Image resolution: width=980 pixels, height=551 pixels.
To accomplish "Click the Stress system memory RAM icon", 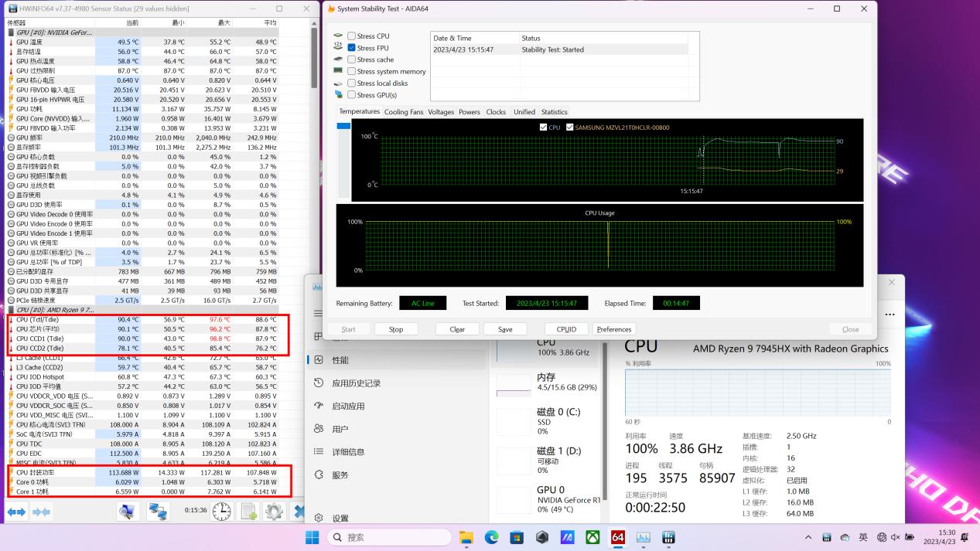I will pyautogui.click(x=338, y=71).
